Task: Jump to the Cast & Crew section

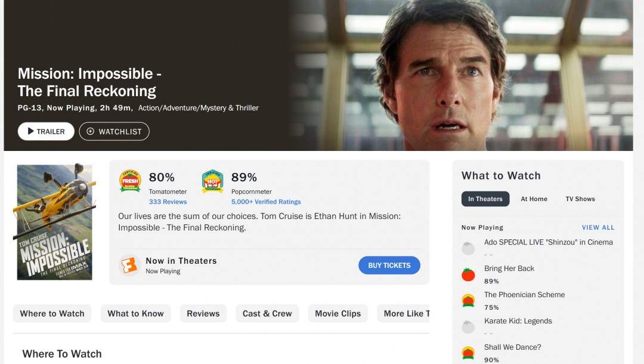Action: (x=267, y=313)
